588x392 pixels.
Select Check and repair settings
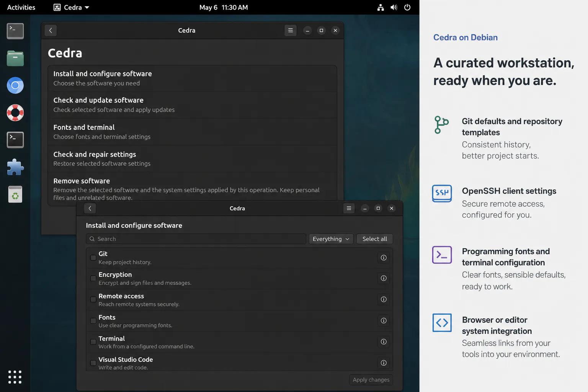(x=192, y=159)
